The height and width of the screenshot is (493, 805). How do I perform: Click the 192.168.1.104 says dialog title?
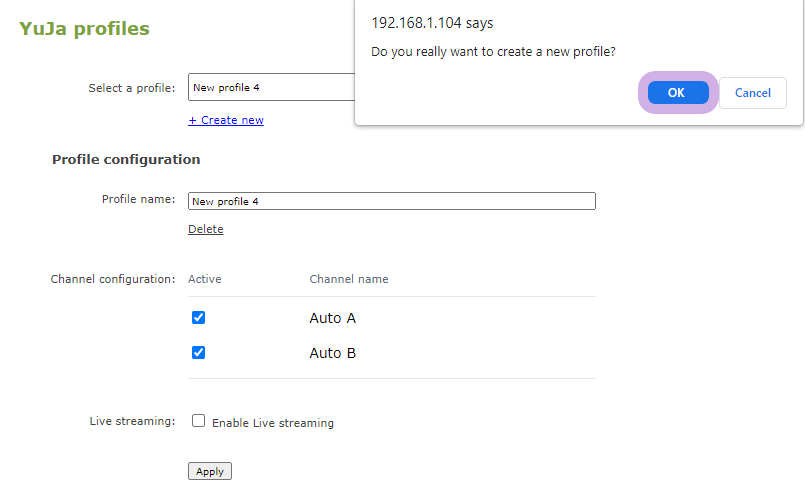(431, 23)
